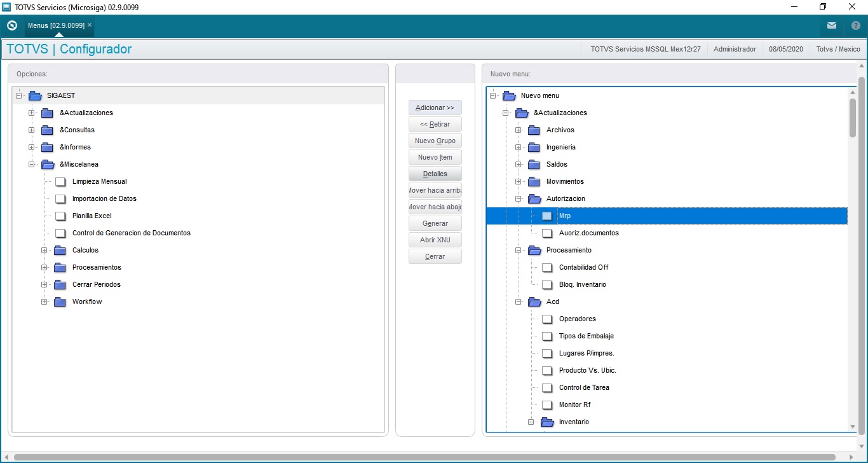Move item down with Mover hacia abajo

coord(435,207)
